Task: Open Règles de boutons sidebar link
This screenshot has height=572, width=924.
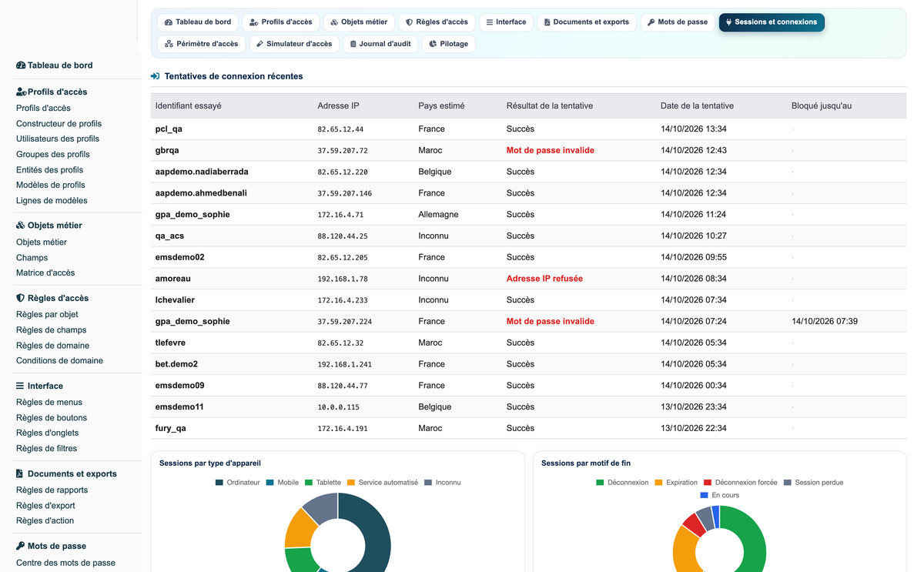Action: point(52,417)
